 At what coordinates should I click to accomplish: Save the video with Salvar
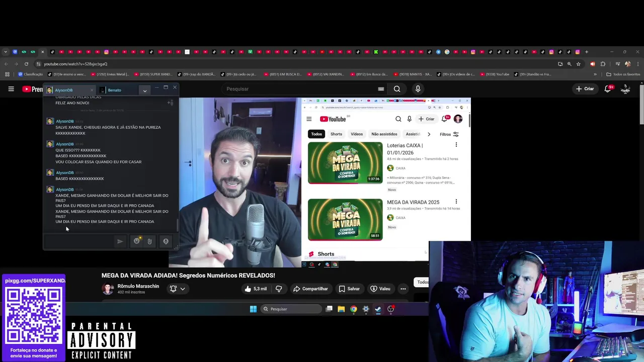(x=349, y=289)
